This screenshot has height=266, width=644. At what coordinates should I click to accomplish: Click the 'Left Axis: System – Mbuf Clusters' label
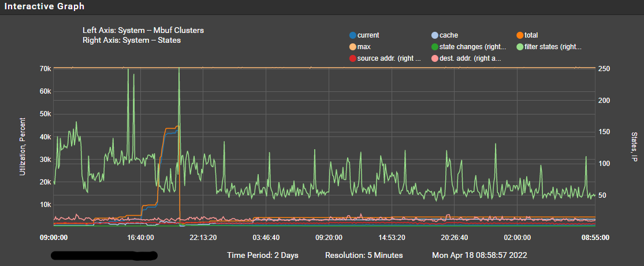pyautogui.click(x=143, y=31)
